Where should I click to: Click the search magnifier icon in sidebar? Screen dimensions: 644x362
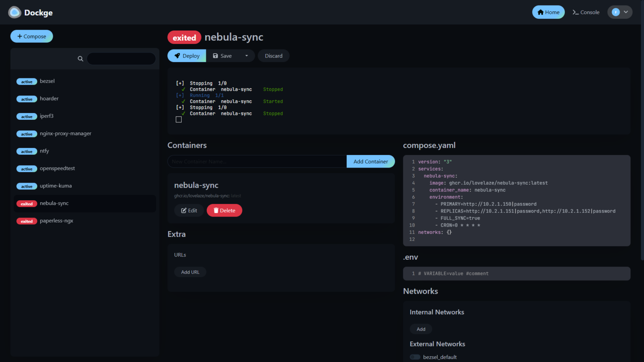80,59
